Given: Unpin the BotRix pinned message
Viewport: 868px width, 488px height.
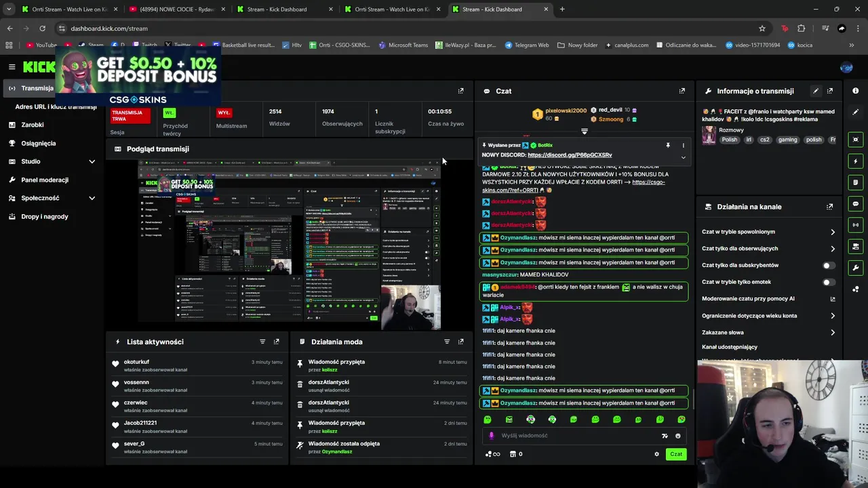Looking at the screenshot, I should (668, 145).
